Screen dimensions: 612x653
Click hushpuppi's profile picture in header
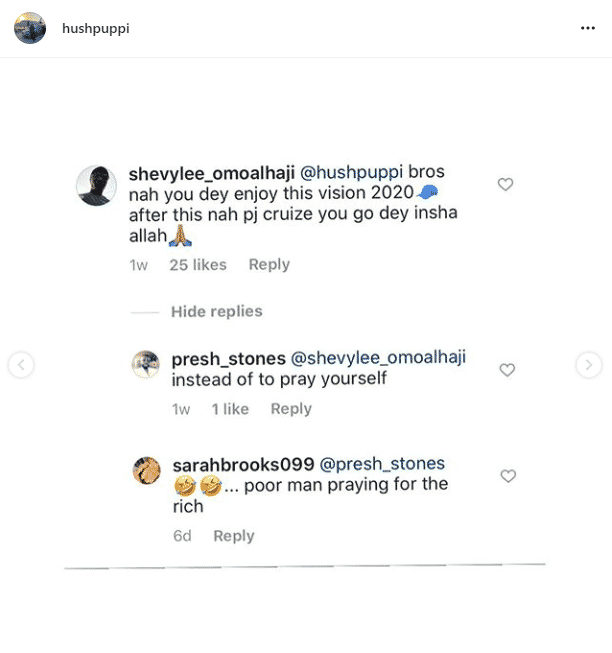(x=30, y=28)
